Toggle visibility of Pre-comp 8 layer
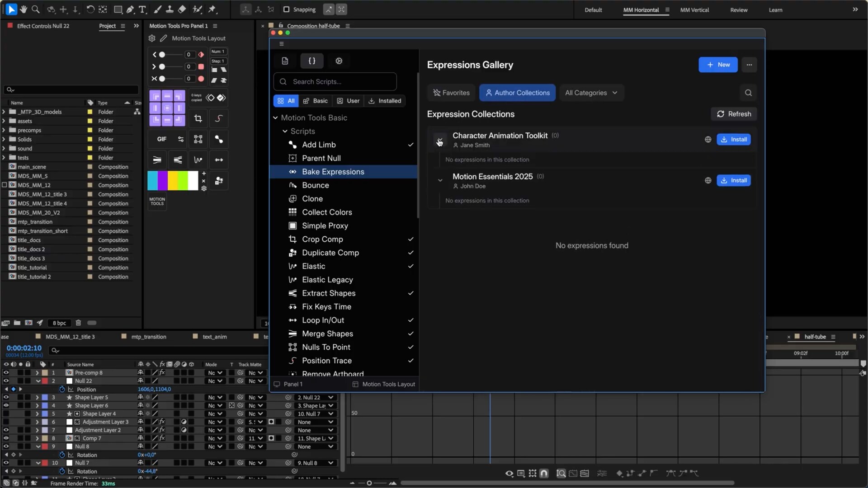Image resolution: width=868 pixels, height=488 pixels. [6, 373]
